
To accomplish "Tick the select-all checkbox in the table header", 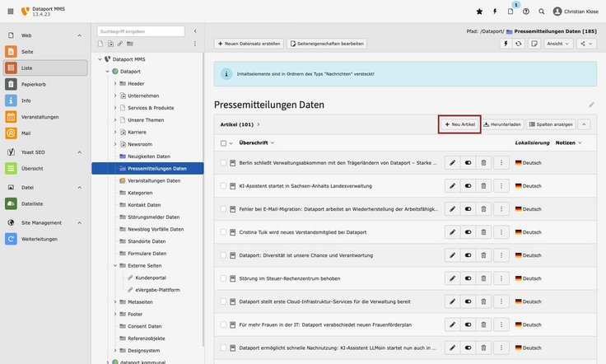I will (x=223, y=142).
